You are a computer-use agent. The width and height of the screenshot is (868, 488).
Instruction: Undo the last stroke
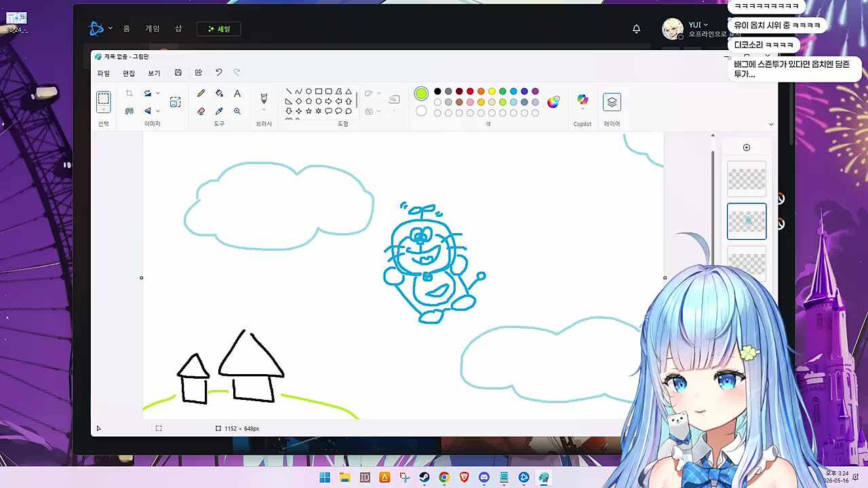click(x=218, y=73)
